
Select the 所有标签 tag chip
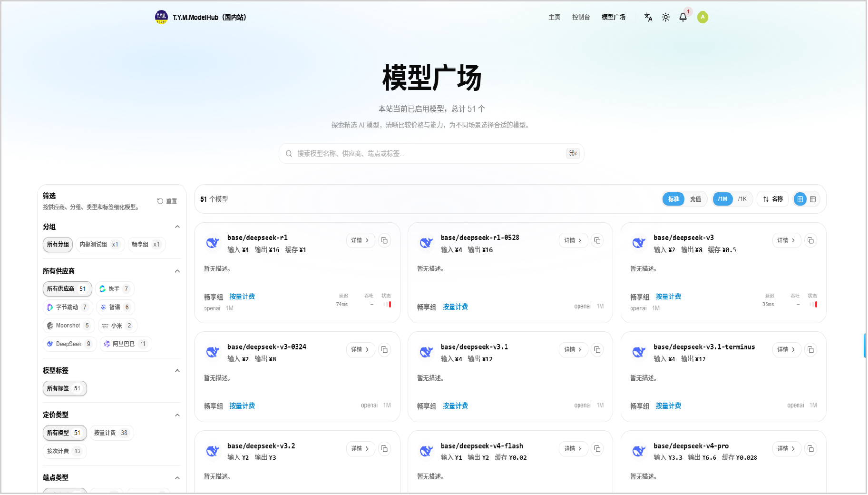[65, 389]
